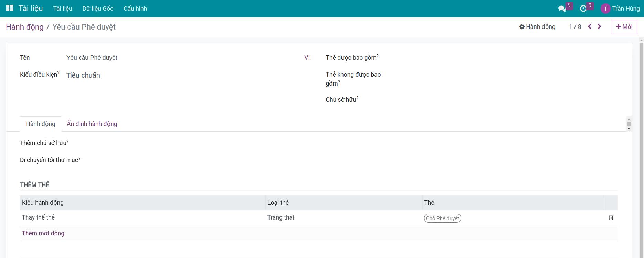Select the Hành động tab

(41, 124)
